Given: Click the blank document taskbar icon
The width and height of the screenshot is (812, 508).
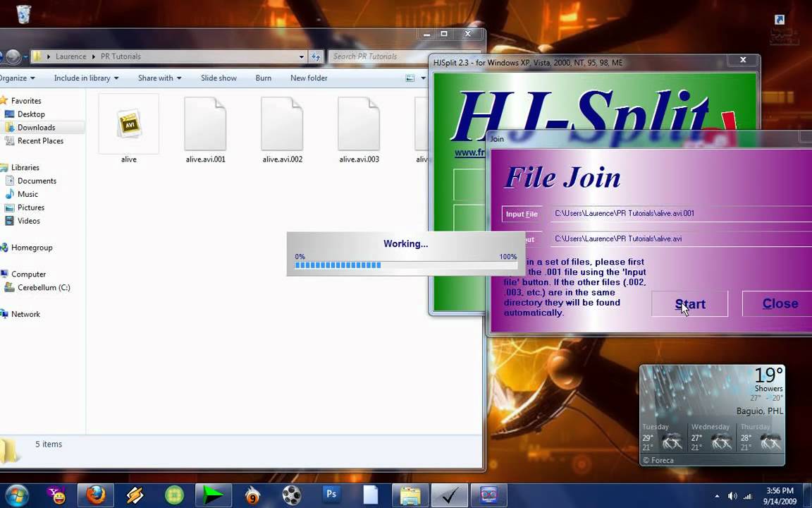Looking at the screenshot, I should (370, 495).
